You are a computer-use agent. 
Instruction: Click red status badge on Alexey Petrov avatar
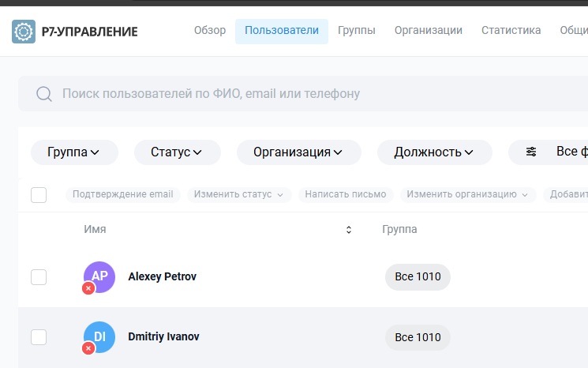tap(88, 288)
